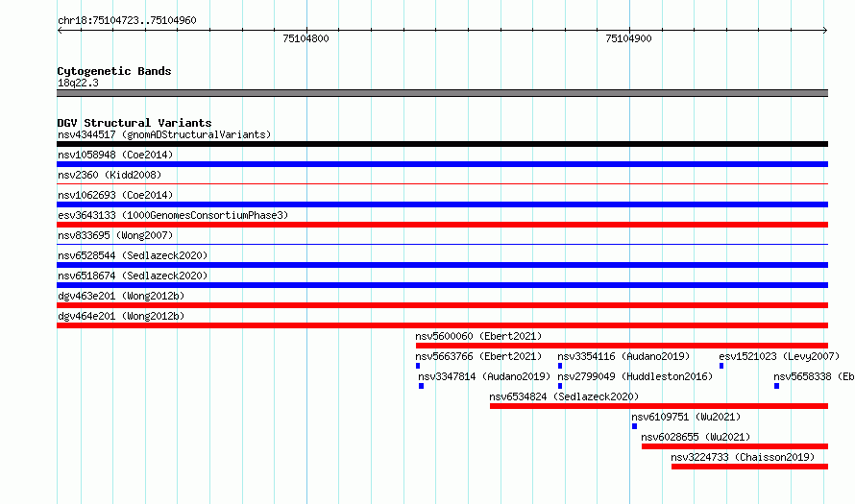Open the esv1521023 (Levy2007) label
The image size is (855, 504).
[x=779, y=356]
